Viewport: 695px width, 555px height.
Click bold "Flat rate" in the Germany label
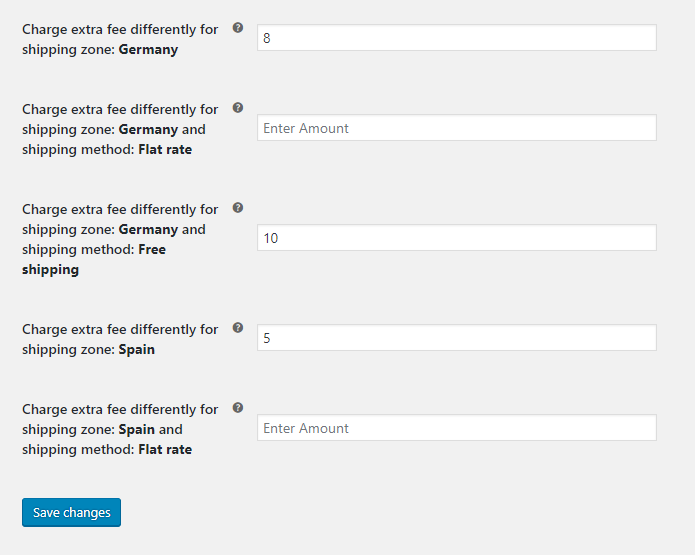165,150
